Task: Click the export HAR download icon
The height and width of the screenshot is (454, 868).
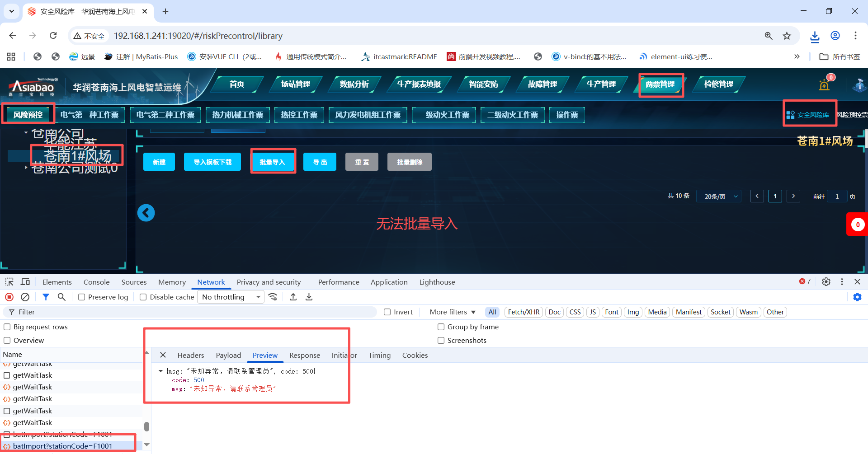Action: click(309, 297)
